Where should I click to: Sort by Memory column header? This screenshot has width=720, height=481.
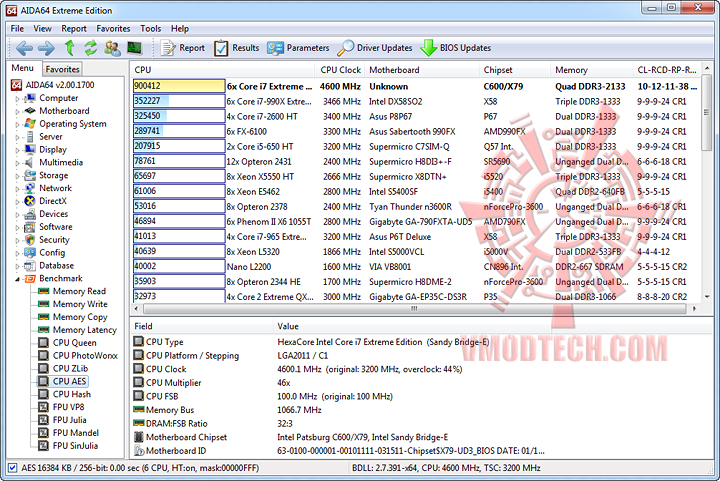pyautogui.click(x=591, y=70)
